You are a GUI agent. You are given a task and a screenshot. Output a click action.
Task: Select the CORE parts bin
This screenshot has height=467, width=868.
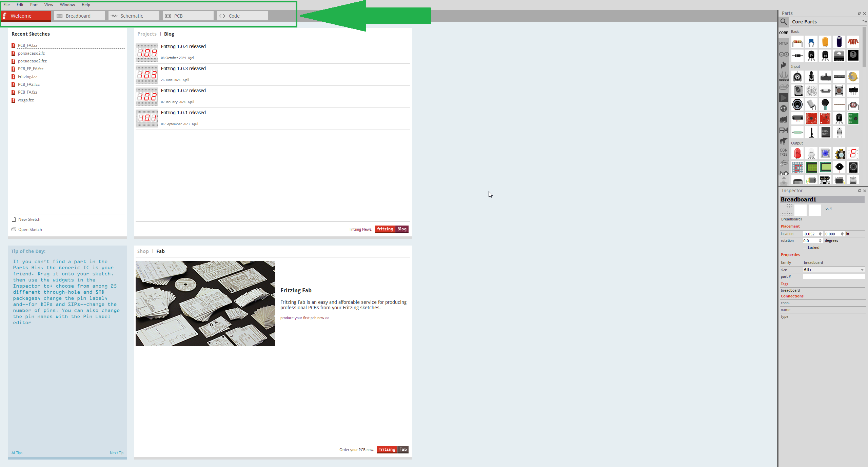pos(784,33)
